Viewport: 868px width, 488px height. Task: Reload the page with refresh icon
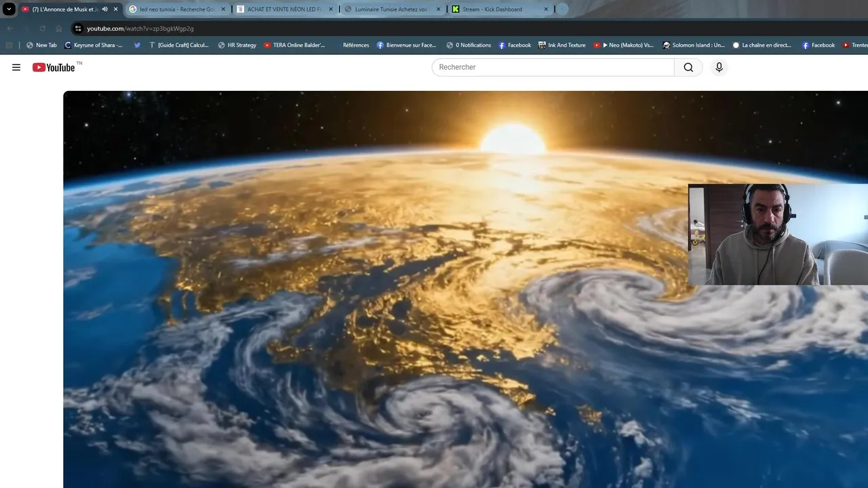(x=42, y=28)
